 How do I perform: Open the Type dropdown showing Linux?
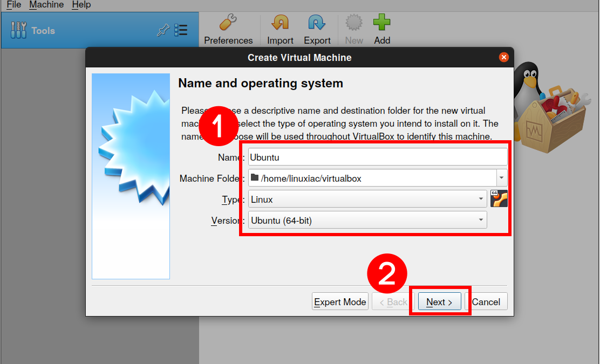click(368, 200)
